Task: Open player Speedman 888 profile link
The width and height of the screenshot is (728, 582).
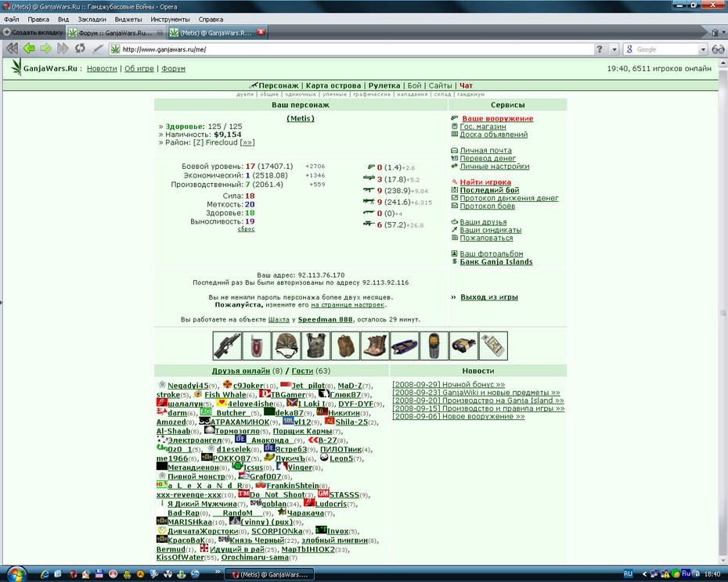Action: (x=325, y=319)
